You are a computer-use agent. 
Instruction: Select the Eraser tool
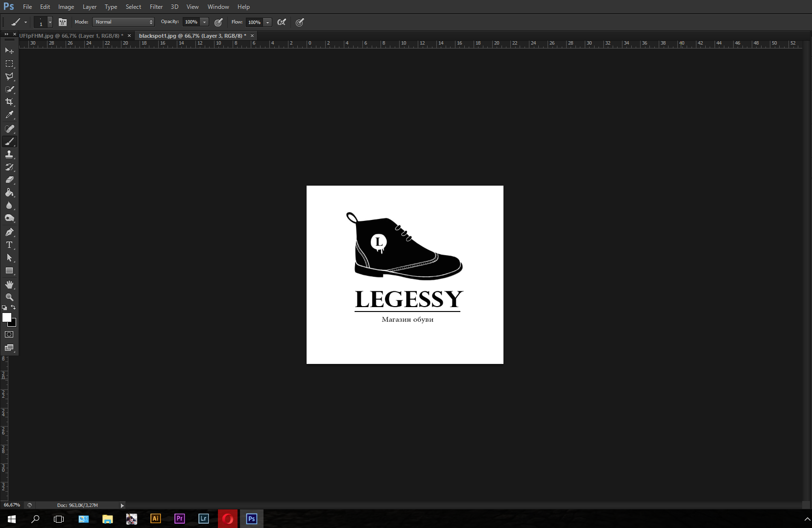click(x=9, y=180)
